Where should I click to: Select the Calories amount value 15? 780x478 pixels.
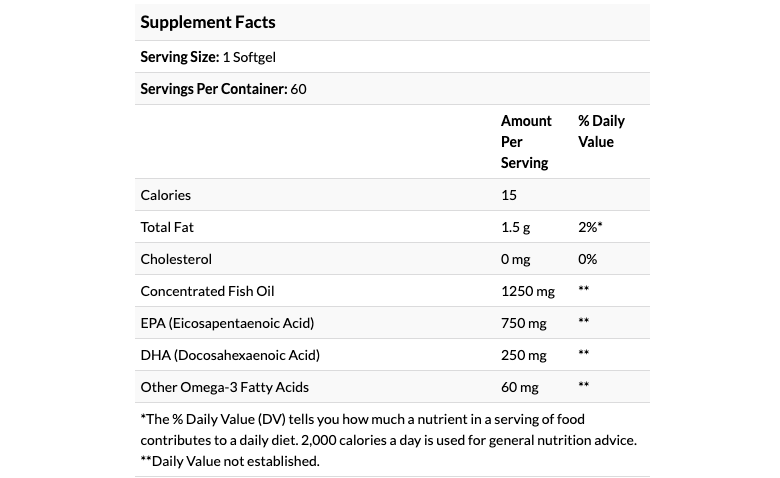coord(510,195)
